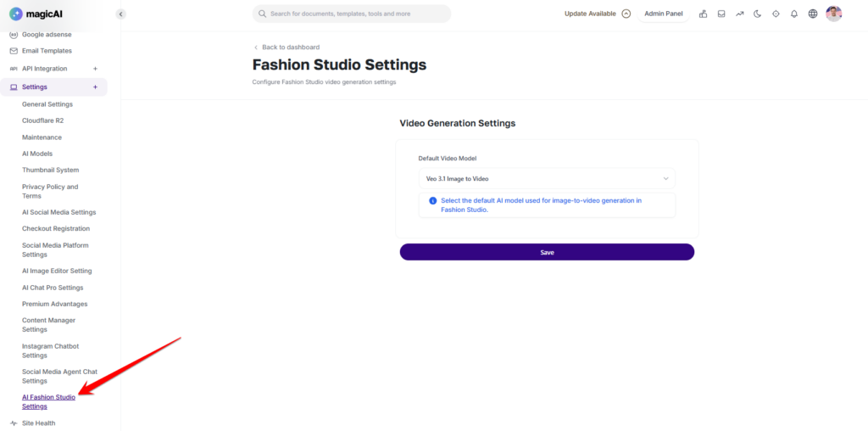Open General Settings in the sidebar
The width and height of the screenshot is (868, 431).
click(x=47, y=104)
